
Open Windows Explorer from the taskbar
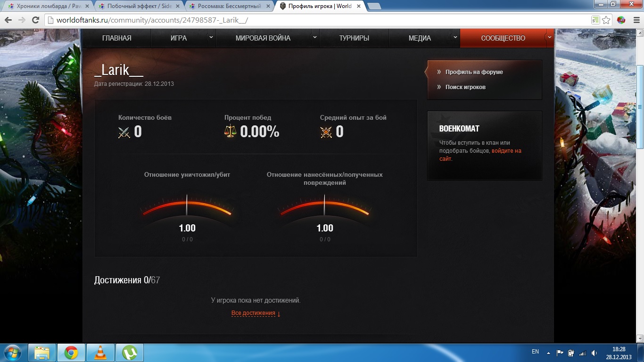[42, 353]
